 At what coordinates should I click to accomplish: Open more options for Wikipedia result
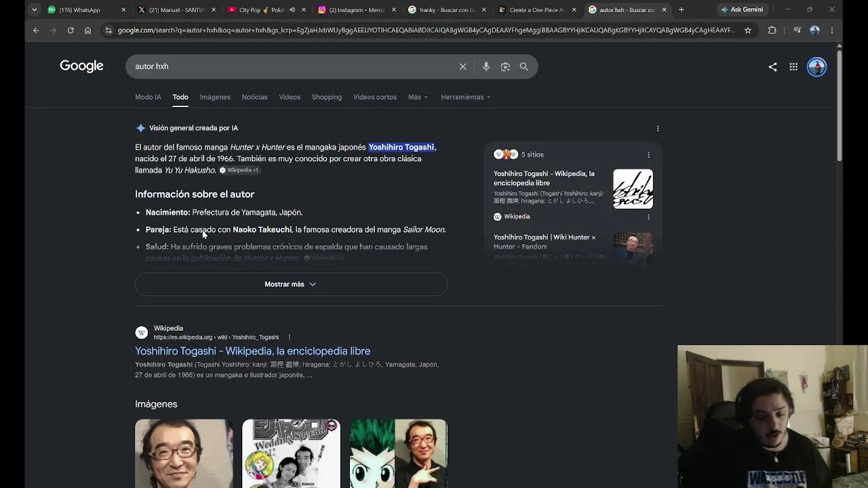coord(289,337)
